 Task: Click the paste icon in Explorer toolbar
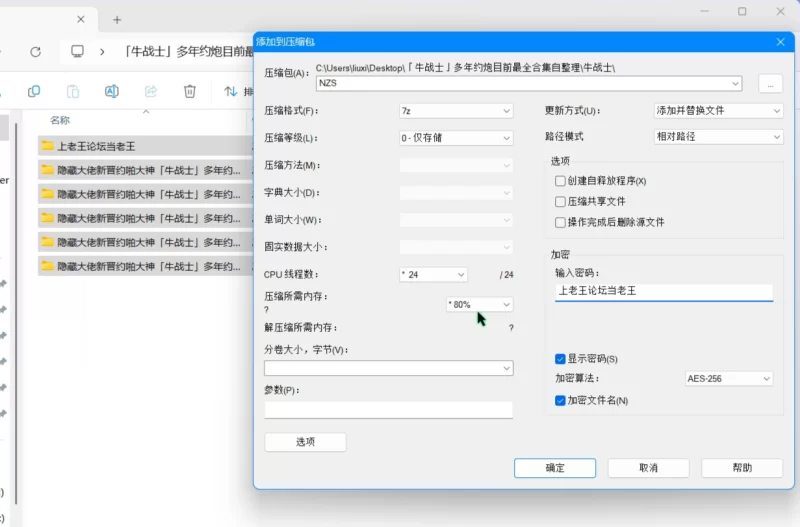[x=73, y=91]
